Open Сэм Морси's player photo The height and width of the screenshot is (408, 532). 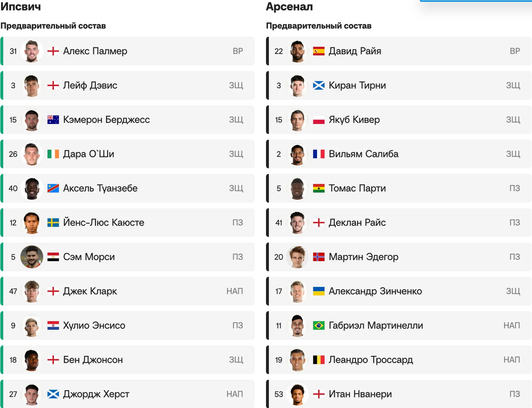pyautogui.click(x=32, y=257)
